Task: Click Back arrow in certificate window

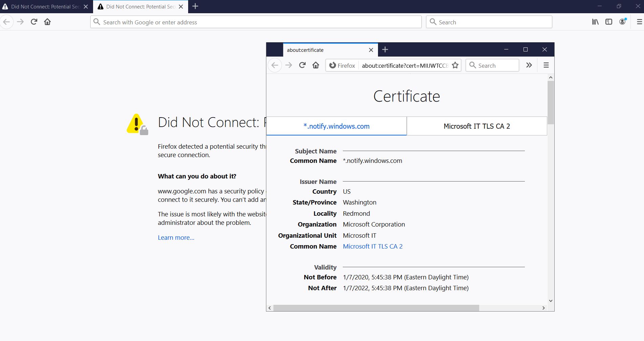Action: 275,65
